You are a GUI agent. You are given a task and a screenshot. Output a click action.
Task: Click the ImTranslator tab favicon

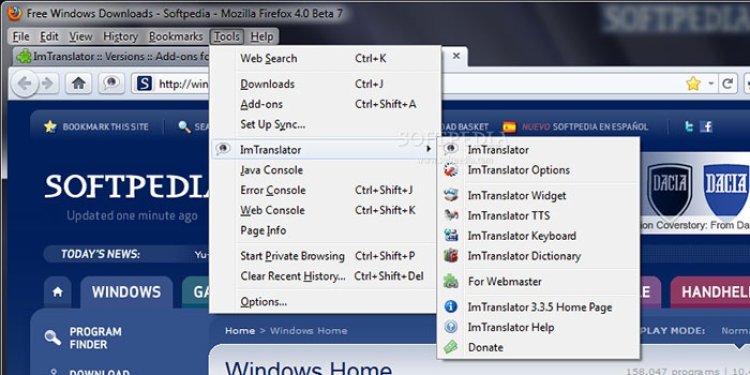[x=24, y=56]
